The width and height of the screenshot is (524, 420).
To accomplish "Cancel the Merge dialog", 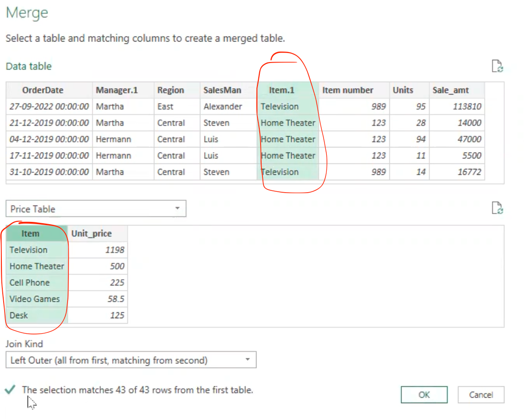I will pos(481,394).
